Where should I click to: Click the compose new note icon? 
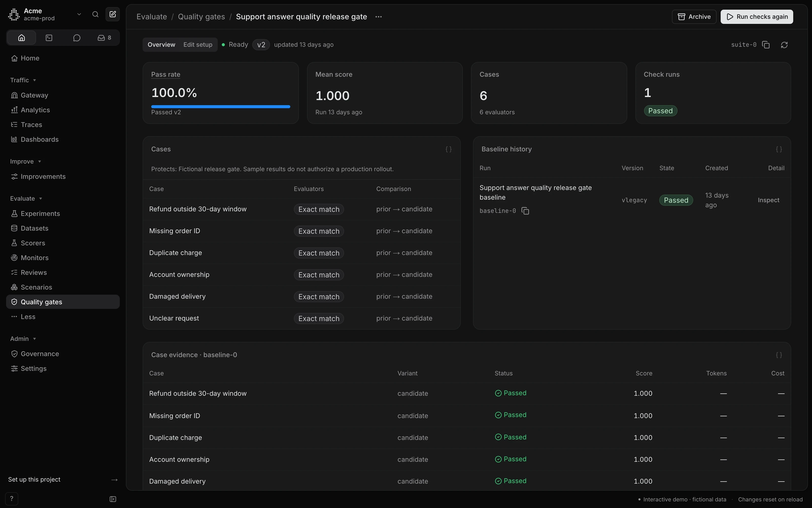113,14
